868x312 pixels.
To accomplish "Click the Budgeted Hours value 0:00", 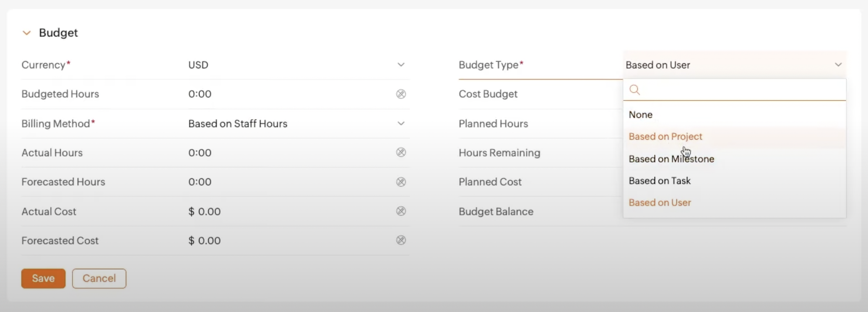I will [x=200, y=94].
